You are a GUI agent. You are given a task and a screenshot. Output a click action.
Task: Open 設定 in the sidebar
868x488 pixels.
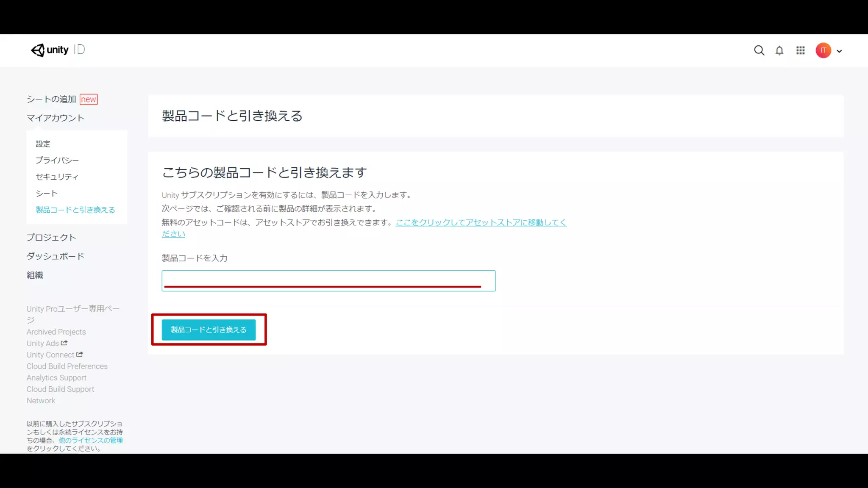[43, 144]
